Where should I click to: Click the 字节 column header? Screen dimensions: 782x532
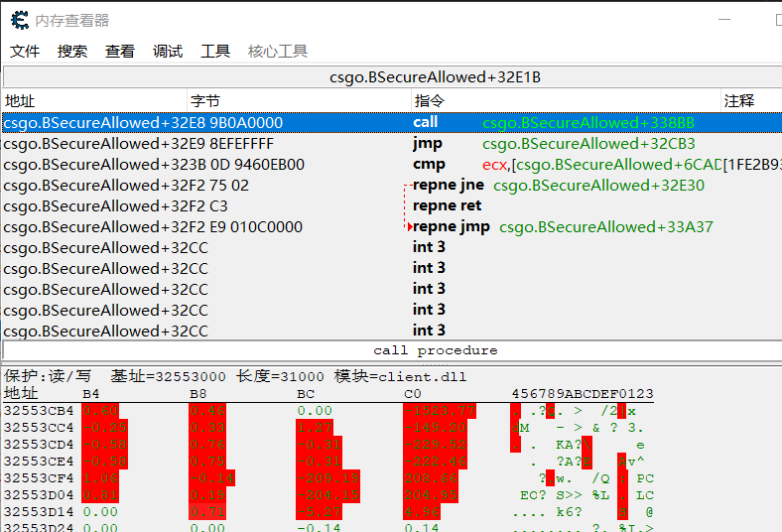coord(300,100)
